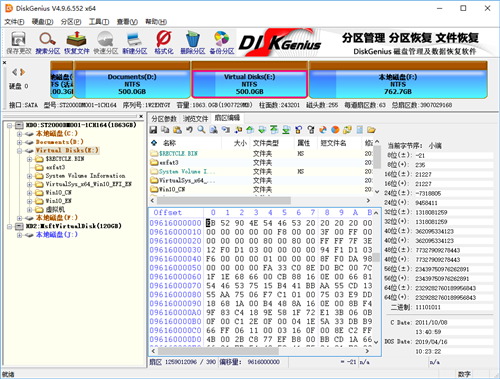The width and height of the screenshot is (500, 379).
Task: Expand the 本地磁盘(C:) tree node
Action: [19, 134]
